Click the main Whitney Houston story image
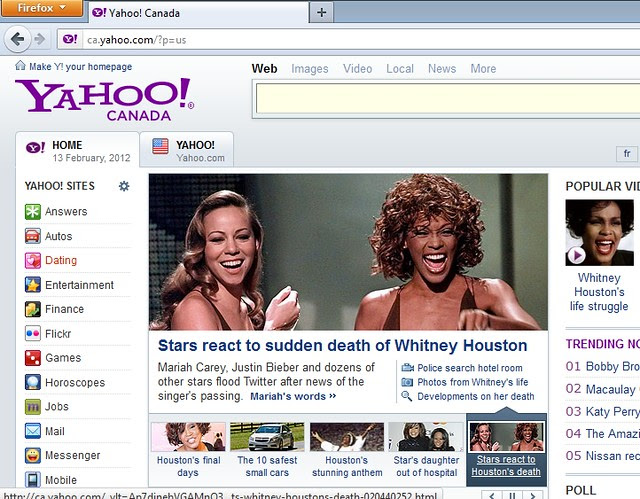This screenshot has width=640, height=499. click(348, 252)
